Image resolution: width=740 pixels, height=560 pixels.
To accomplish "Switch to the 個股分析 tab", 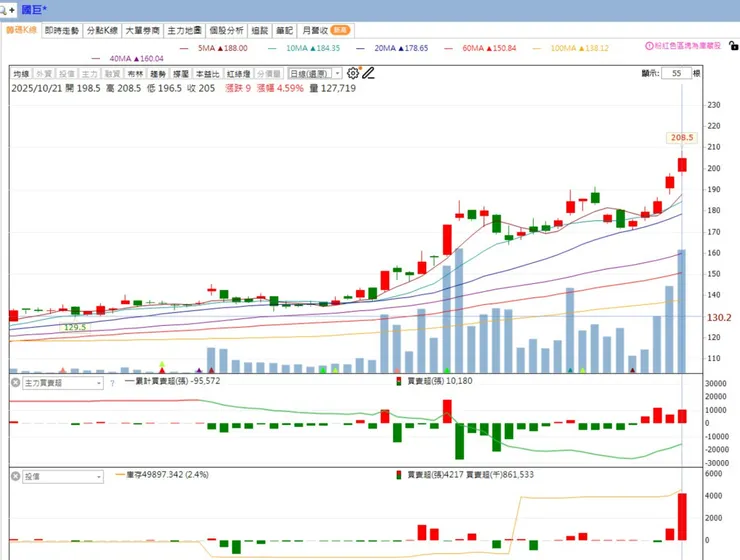I will 227,31.
